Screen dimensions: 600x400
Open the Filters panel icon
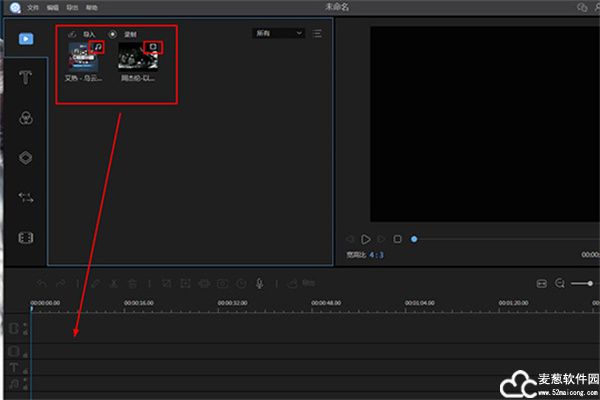point(26,117)
